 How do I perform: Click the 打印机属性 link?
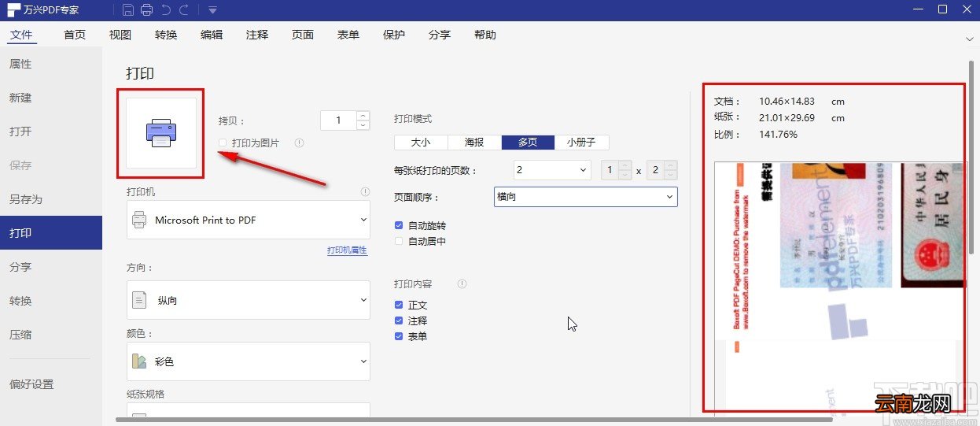[x=347, y=250]
